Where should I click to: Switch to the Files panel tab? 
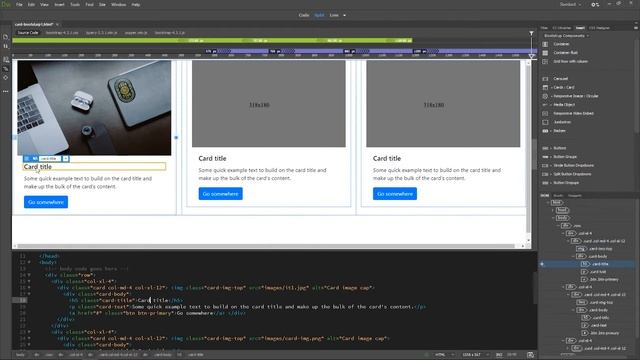[544, 28]
